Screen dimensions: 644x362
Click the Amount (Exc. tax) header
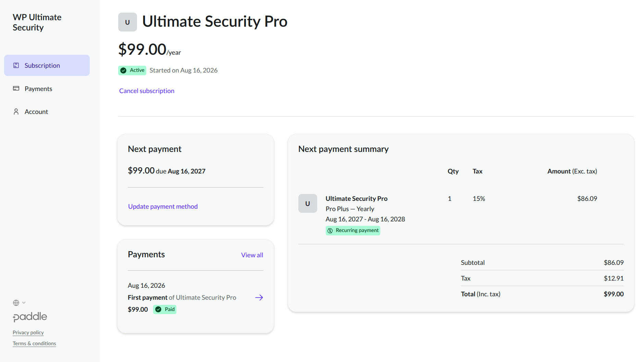pyautogui.click(x=572, y=171)
